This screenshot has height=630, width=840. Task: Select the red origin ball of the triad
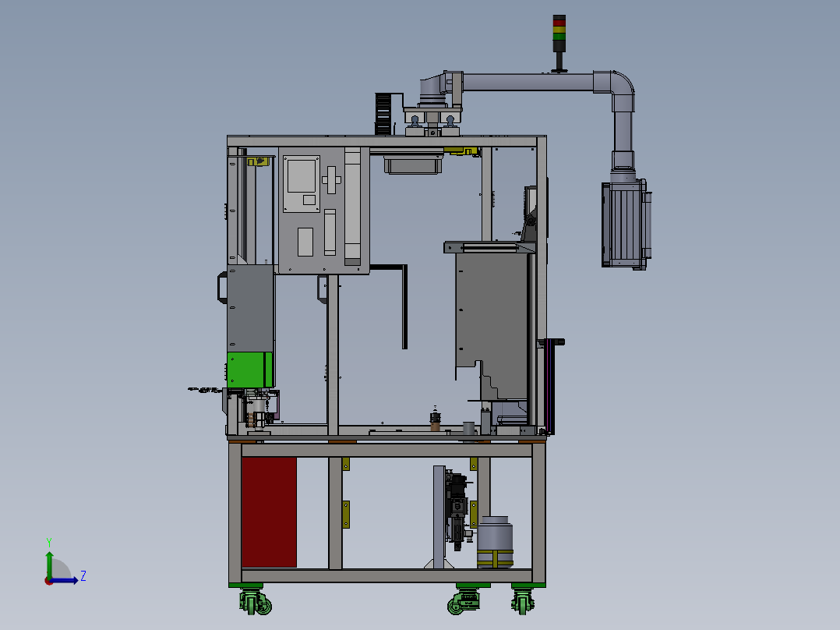point(49,581)
